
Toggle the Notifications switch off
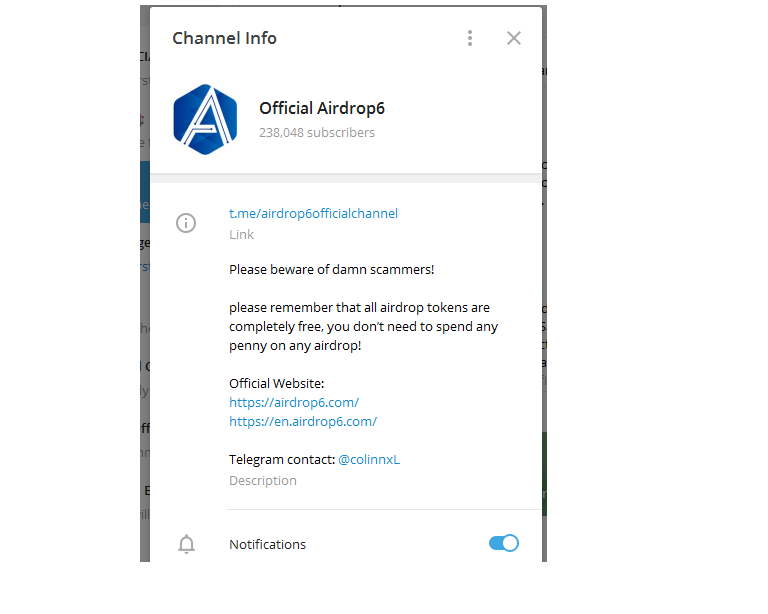[x=504, y=543]
